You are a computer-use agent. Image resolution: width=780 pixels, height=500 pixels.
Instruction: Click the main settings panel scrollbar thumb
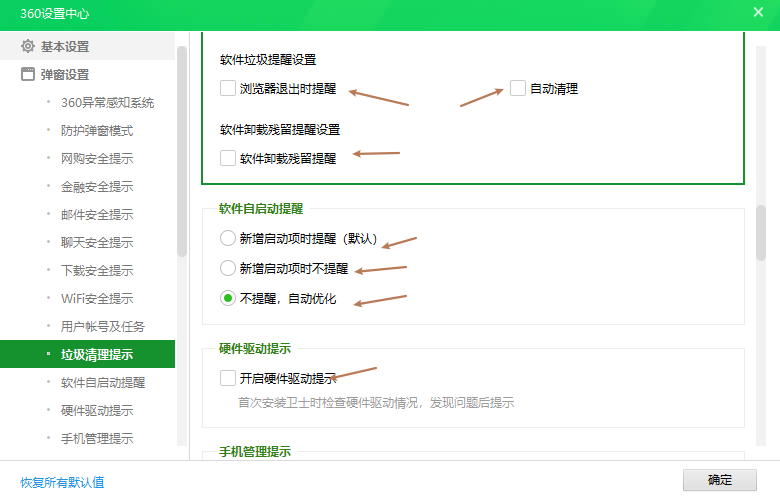[761, 233]
